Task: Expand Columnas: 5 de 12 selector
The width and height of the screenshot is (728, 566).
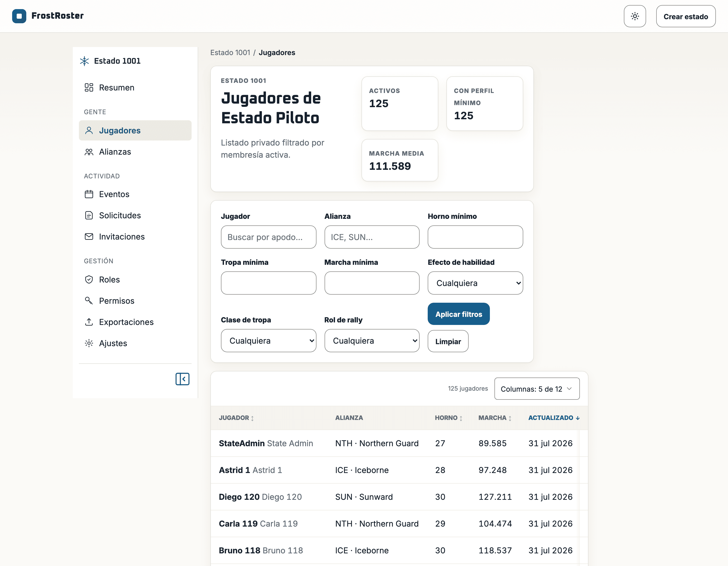Action: point(537,389)
